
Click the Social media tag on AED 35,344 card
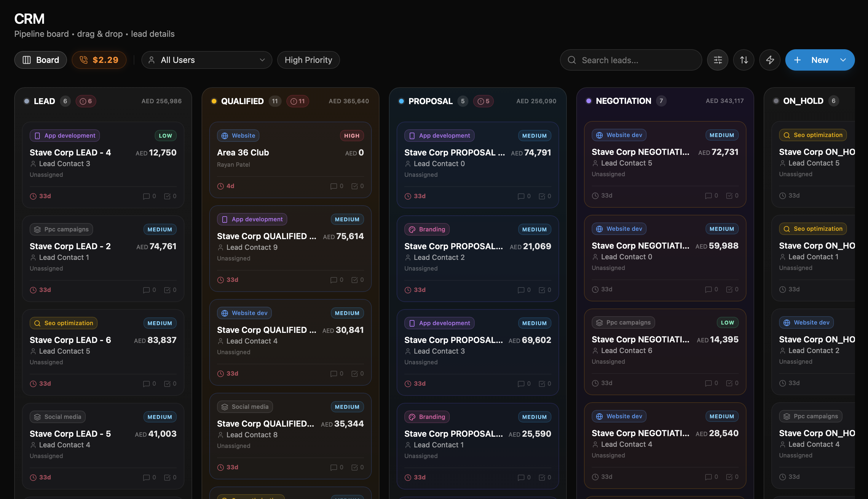pyautogui.click(x=245, y=407)
